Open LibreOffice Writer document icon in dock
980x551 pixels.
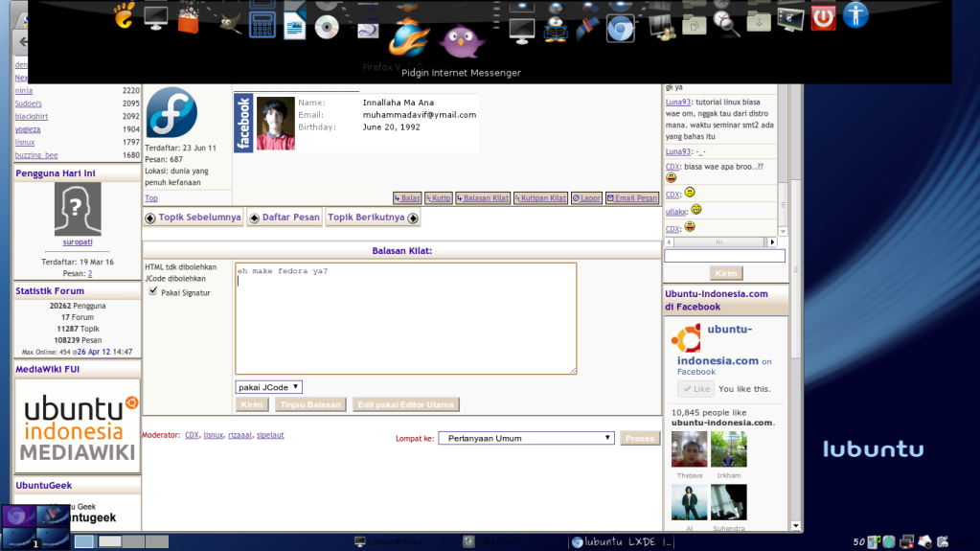pyautogui.click(x=294, y=27)
